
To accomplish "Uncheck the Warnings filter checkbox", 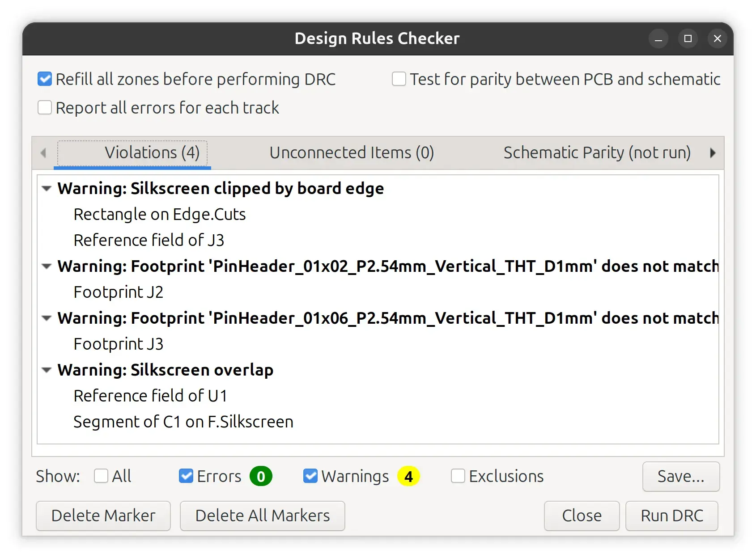I will tap(310, 476).
